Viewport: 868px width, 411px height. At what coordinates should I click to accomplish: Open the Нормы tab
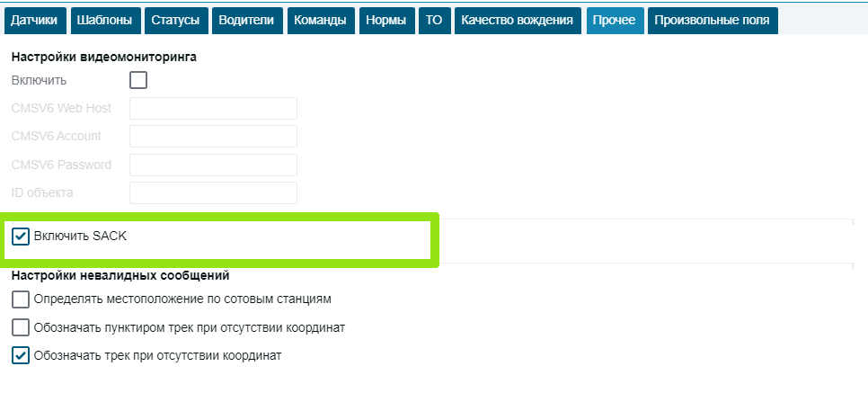[386, 21]
